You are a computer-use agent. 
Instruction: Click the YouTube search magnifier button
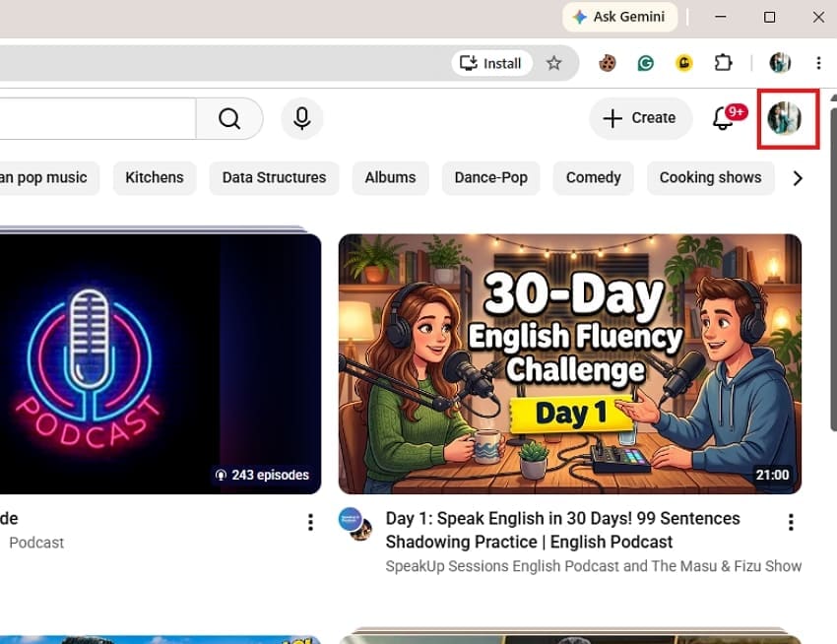(229, 118)
